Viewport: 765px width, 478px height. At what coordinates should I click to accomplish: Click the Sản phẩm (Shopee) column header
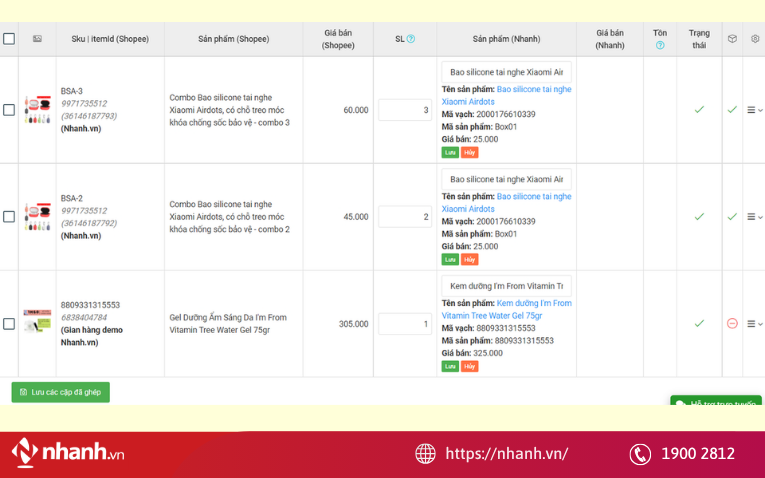pyautogui.click(x=233, y=39)
